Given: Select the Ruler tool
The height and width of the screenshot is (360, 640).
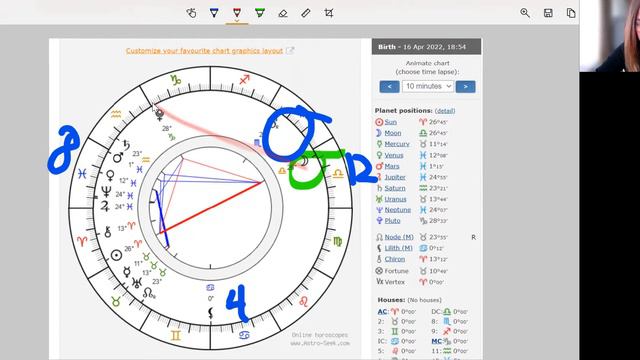Looking at the screenshot, I should coord(306,13).
